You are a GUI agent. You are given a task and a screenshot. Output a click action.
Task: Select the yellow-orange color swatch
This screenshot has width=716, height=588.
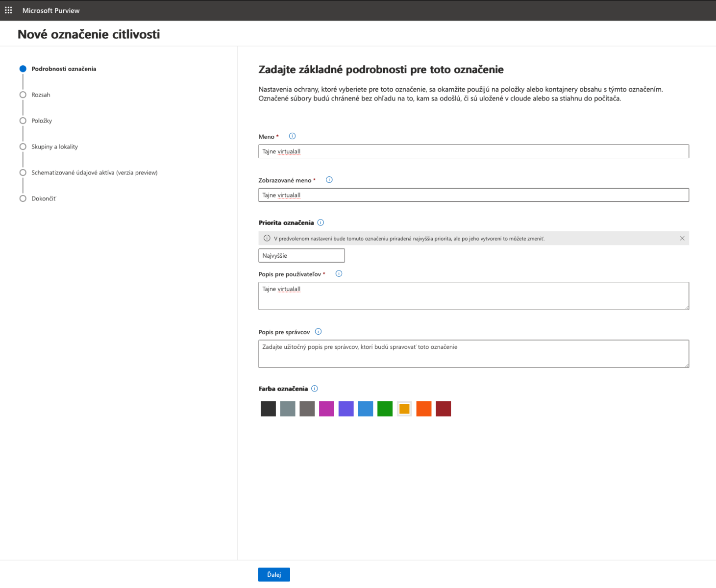tap(404, 409)
